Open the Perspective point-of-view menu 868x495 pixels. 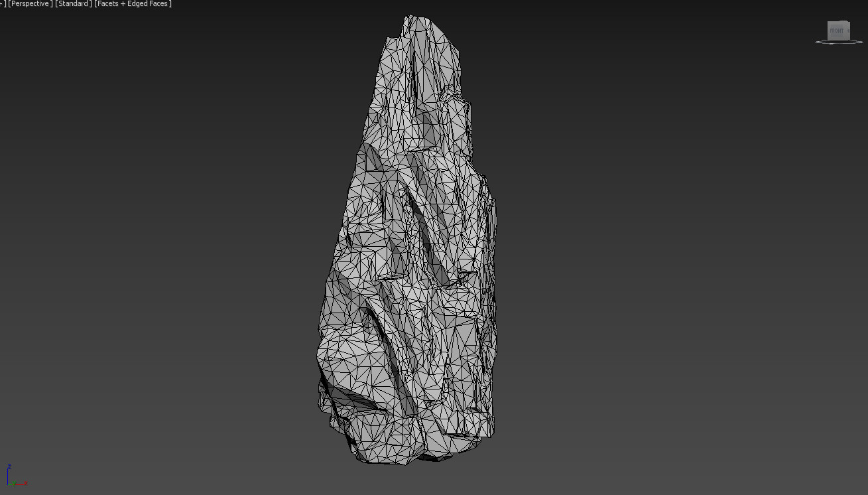(29, 3)
